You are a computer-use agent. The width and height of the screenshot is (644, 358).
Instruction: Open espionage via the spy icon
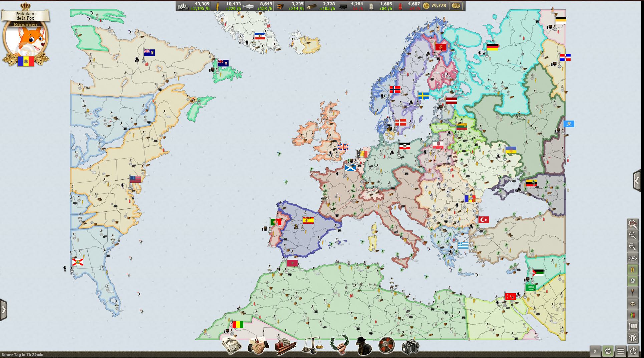coord(363,346)
